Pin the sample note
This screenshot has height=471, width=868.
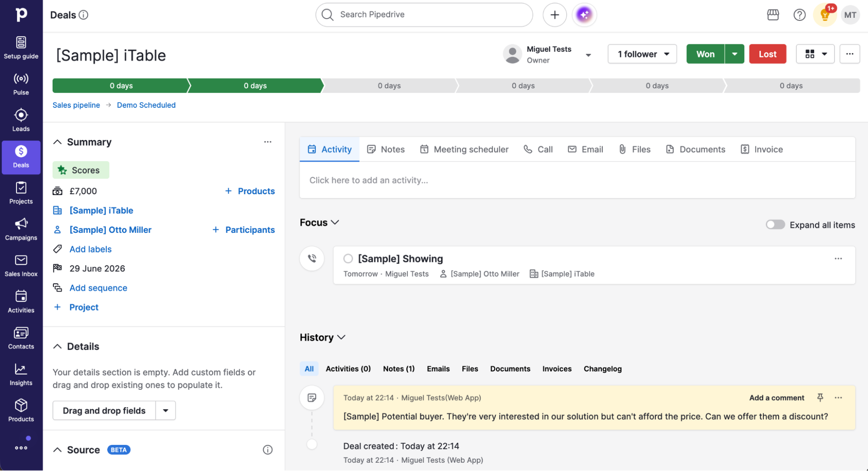pos(820,398)
